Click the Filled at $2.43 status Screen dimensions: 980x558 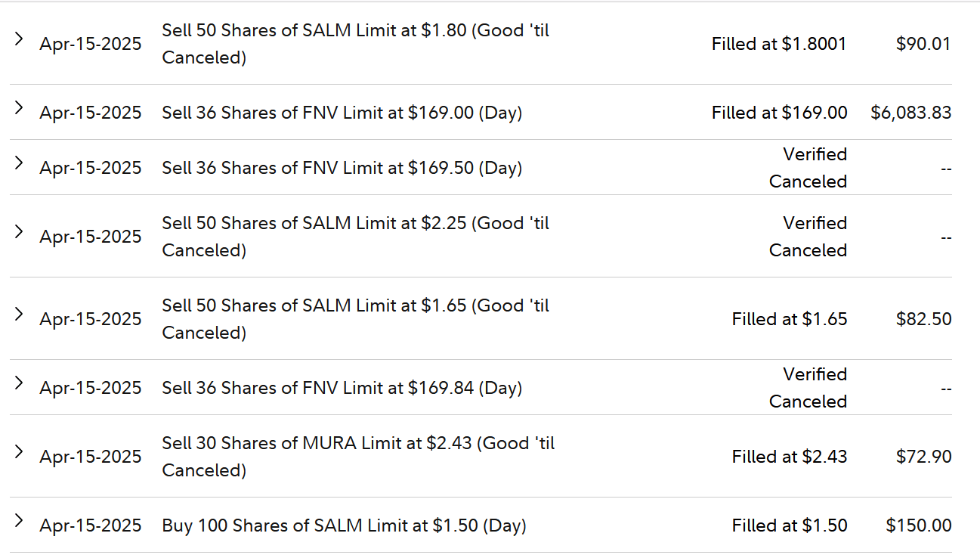789,457
